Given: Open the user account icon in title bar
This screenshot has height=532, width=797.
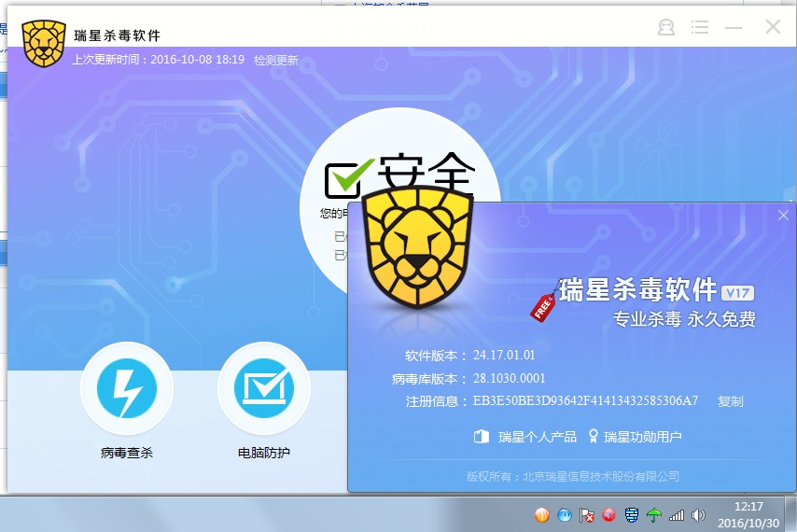Looking at the screenshot, I should click(665, 27).
